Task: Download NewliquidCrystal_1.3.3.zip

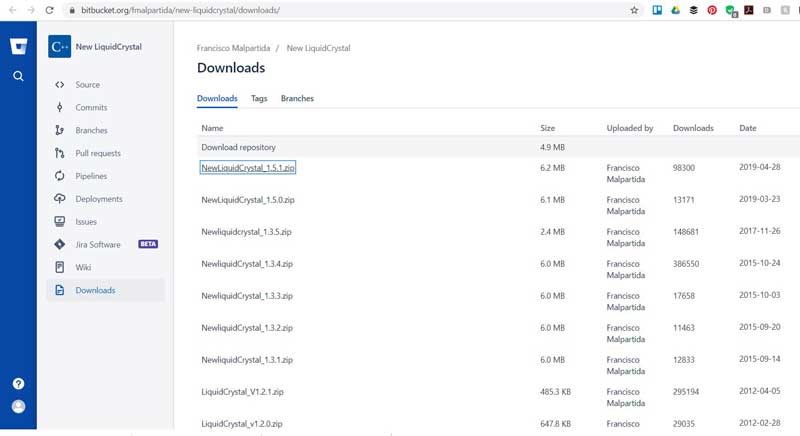Action: coord(247,296)
